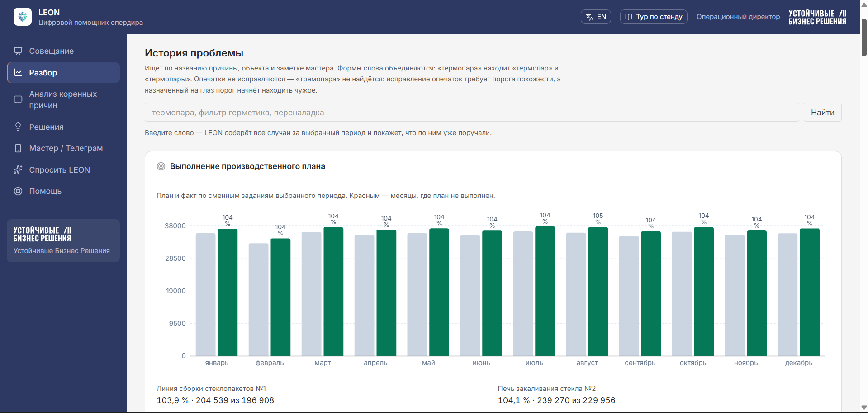
Task: Start the Тур по стенду walkthrough
Action: tap(654, 17)
